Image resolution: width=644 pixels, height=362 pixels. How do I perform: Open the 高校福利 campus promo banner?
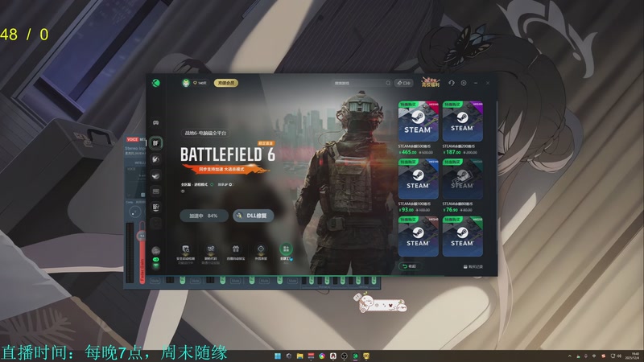pyautogui.click(x=431, y=83)
